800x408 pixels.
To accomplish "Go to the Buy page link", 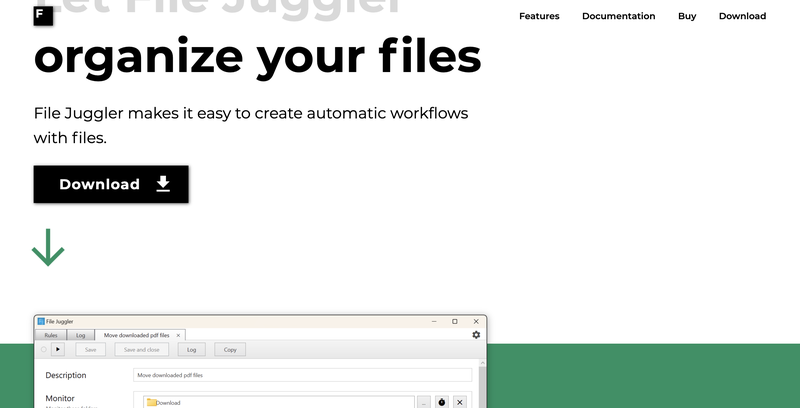I will [x=687, y=16].
